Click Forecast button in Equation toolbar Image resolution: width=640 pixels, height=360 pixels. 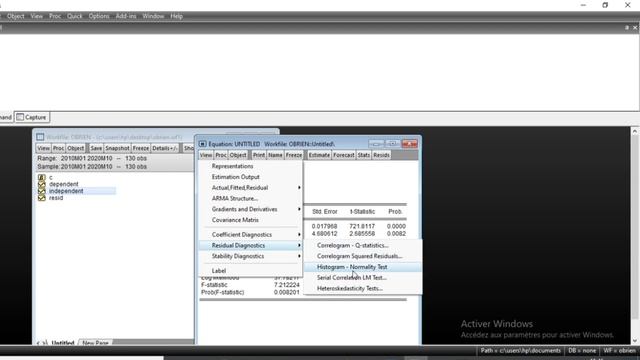pyautogui.click(x=344, y=155)
